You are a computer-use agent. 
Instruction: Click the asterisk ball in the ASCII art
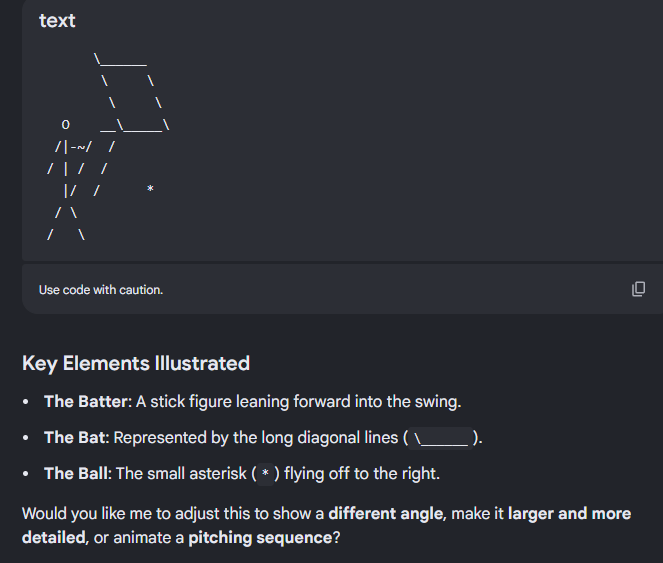[150, 189]
